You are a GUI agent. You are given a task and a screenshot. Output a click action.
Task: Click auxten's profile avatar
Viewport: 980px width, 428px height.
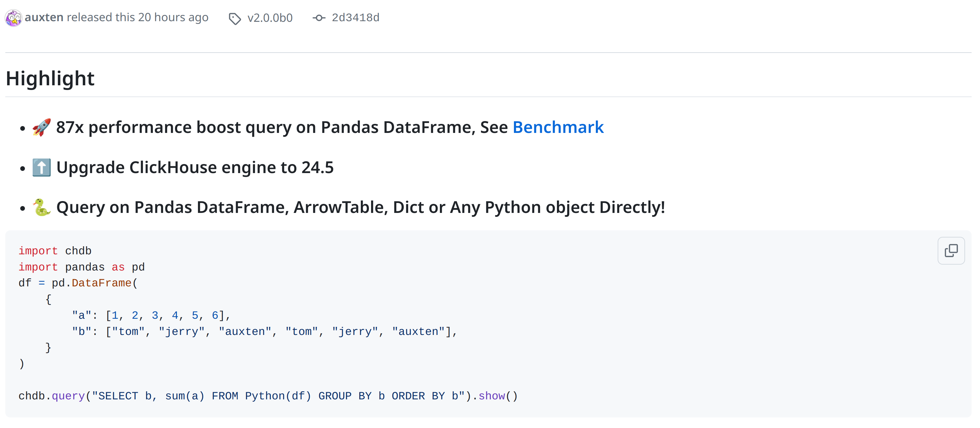click(14, 18)
